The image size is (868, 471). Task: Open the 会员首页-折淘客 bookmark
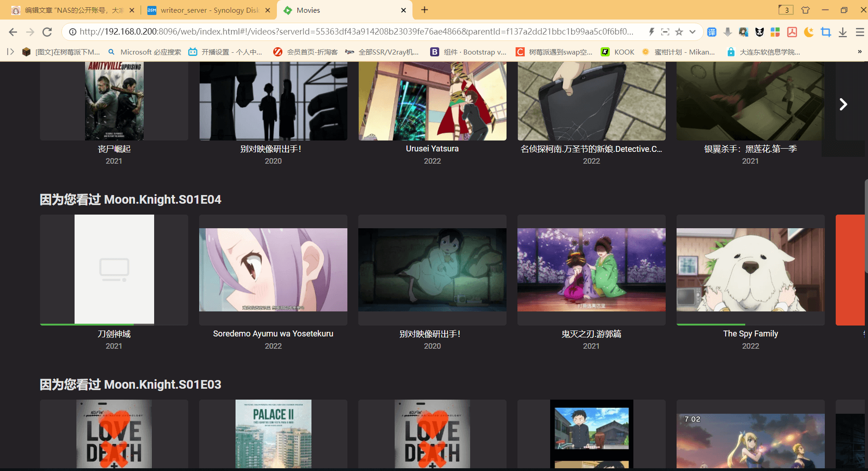point(306,52)
